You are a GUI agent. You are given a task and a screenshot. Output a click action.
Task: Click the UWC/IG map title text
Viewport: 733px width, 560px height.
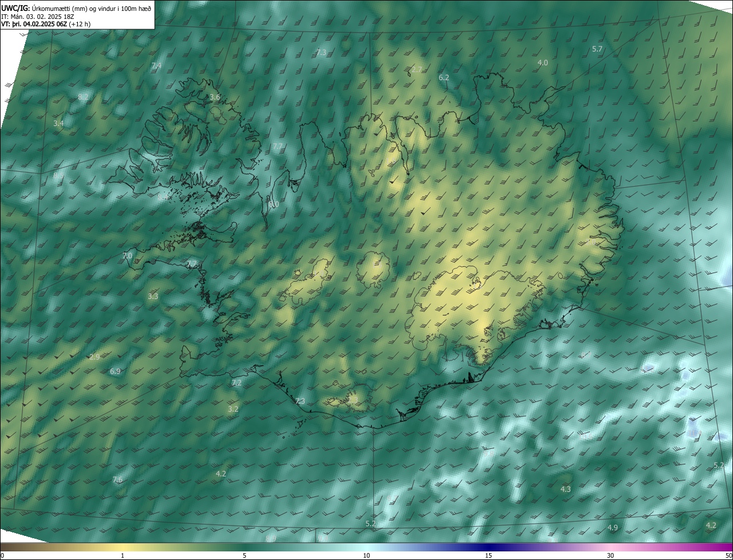[x=76, y=7]
